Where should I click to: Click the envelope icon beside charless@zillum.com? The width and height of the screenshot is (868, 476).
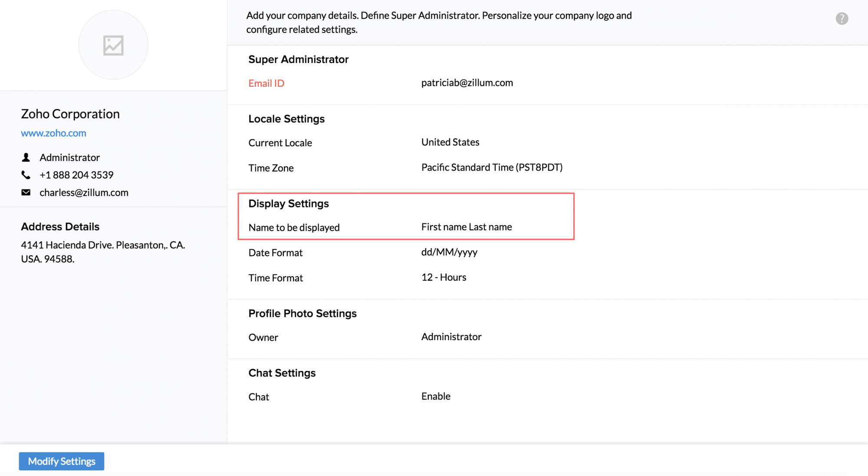click(26, 192)
